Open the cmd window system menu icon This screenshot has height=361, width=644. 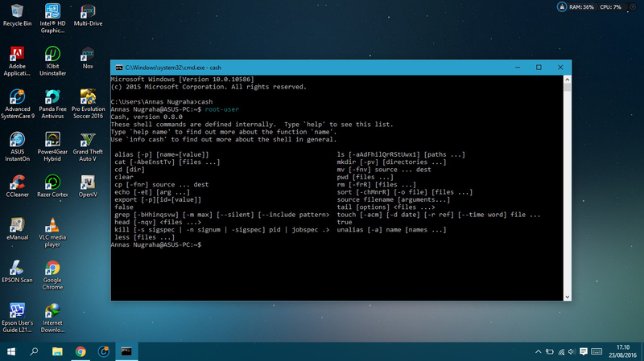coord(118,68)
